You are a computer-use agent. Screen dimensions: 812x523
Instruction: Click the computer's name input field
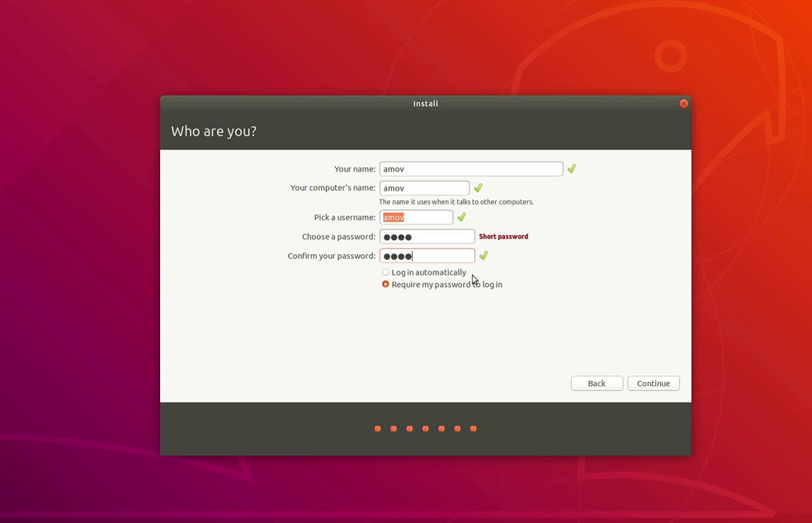(424, 188)
